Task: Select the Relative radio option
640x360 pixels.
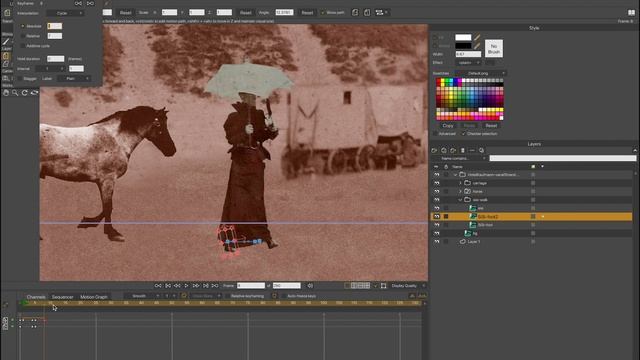Action: [x=23, y=36]
